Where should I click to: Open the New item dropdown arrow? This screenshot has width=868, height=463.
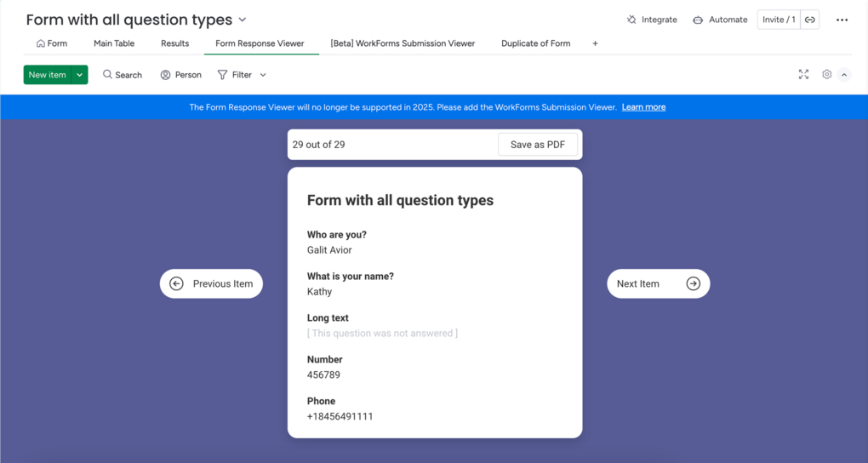(x=80, y=75)
